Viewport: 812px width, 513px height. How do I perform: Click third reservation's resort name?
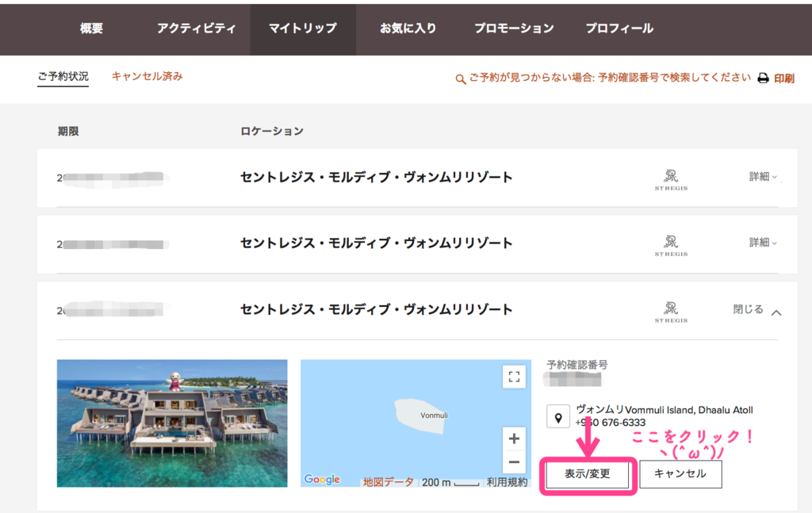(x=377, y=309)
